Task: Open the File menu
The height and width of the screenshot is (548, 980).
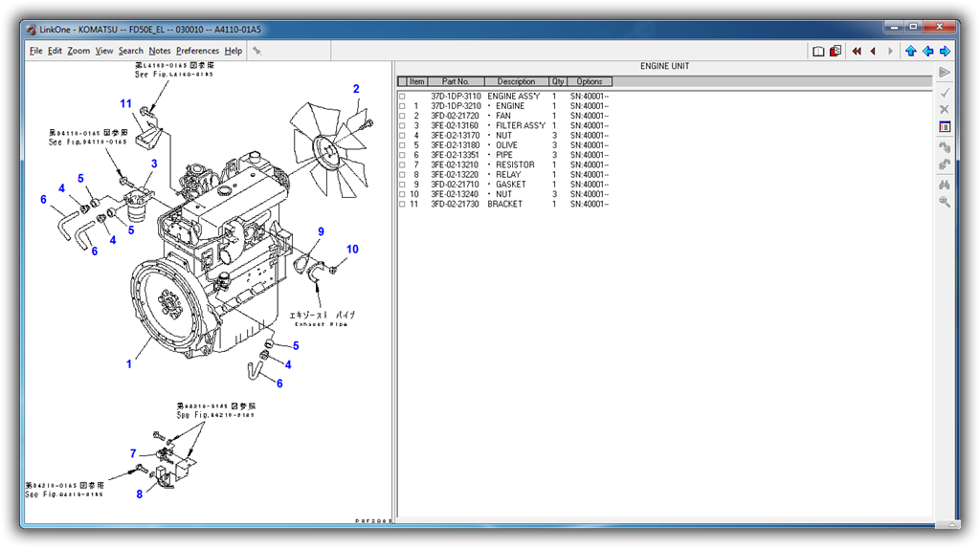Action: pyautogui.click(x=35, y=52)
